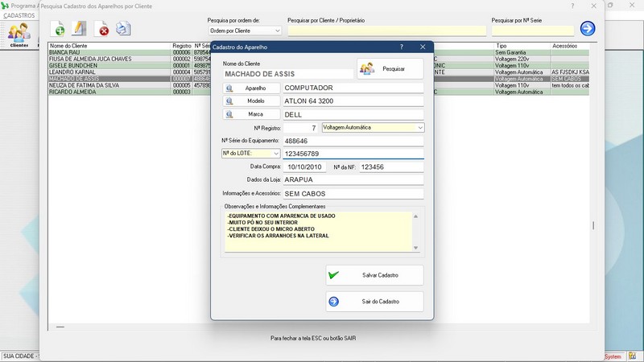Click the Observações scrollbar up arrow
The height and width of the screenshot is (362, 644).
tap(415, 216)
